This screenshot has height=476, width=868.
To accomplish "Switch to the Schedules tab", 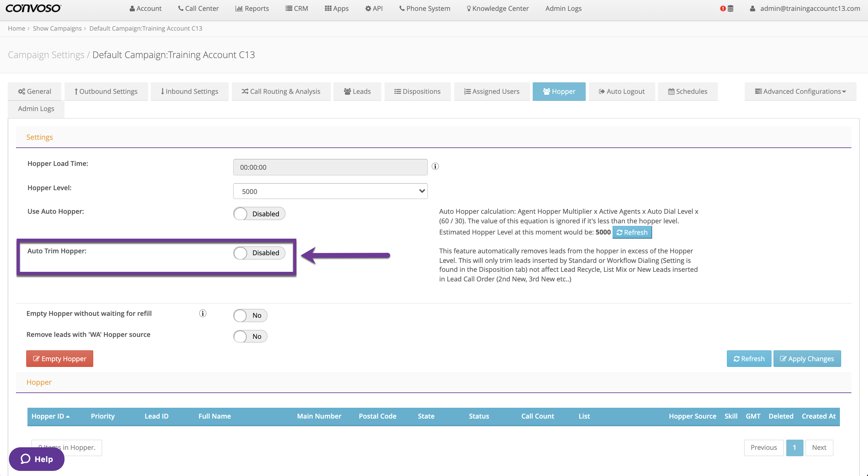I will (688, 92).
